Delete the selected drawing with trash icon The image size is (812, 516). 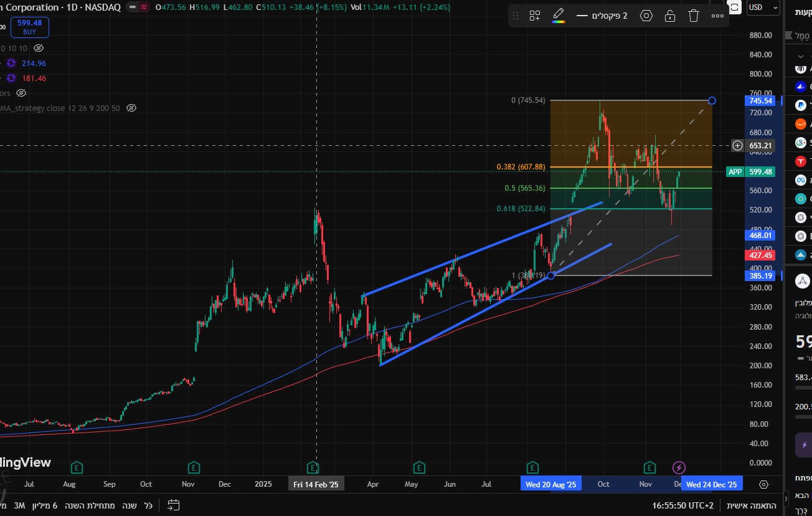pyautogui.click(x=694, y=16)
